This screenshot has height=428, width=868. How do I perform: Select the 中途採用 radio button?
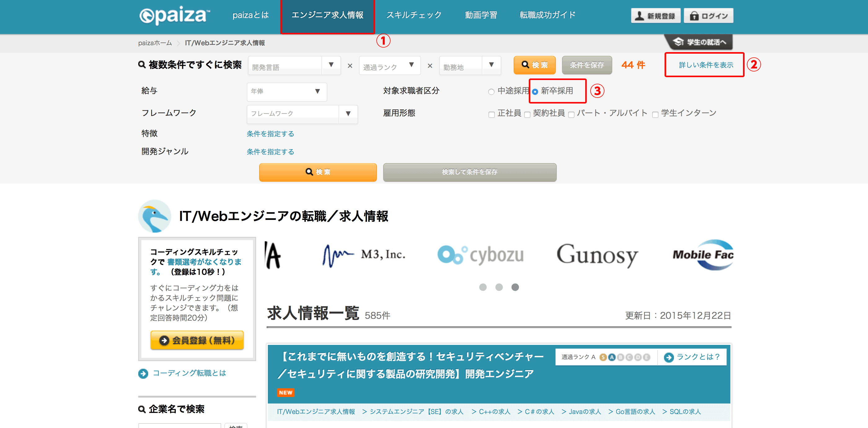pos(491,92)
